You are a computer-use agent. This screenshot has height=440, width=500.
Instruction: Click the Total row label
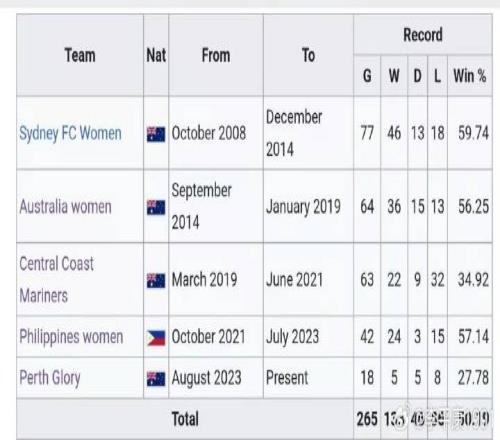pos(185,419)
